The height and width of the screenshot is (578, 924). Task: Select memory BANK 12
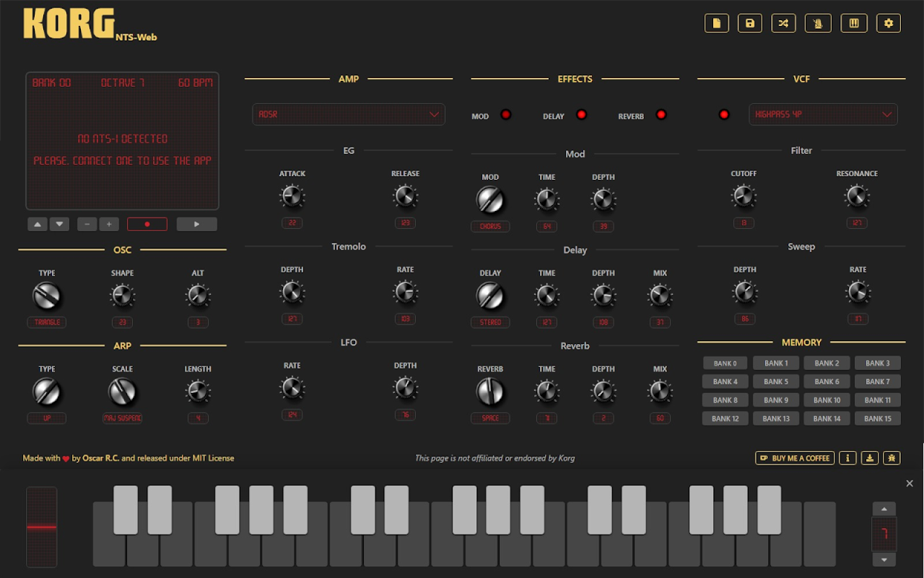pyautogui.click(x=725, y=418)
